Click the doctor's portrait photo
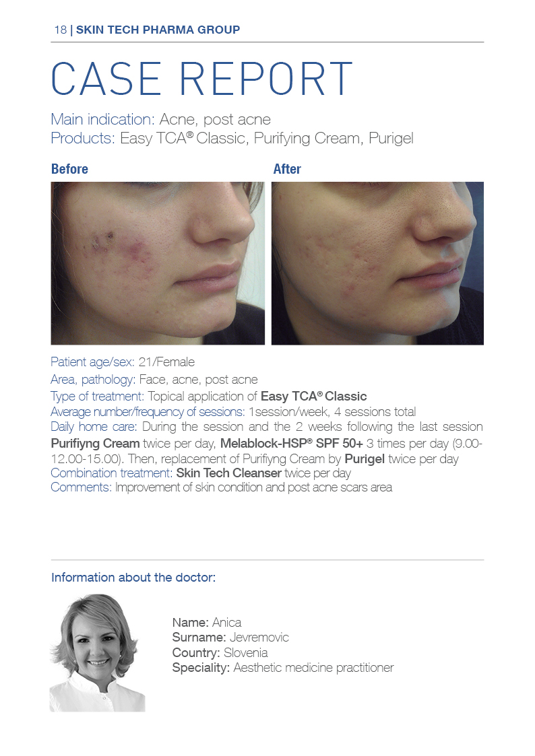Image resolution: width=535 pixels, height=756 pixels. [98, 653]
